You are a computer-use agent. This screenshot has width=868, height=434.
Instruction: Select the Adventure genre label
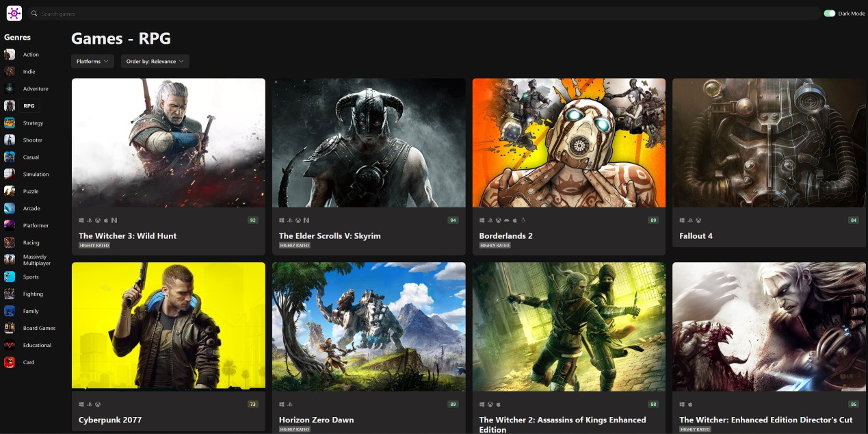coord(36,89)
